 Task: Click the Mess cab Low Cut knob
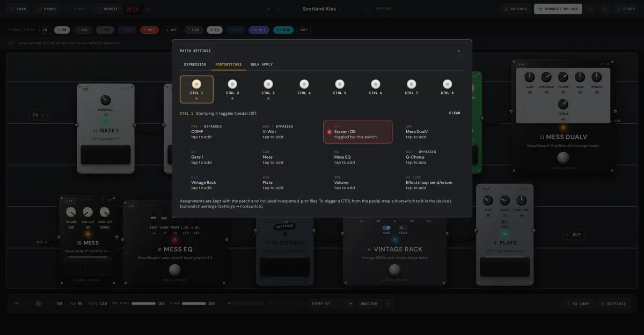(87, 212)
